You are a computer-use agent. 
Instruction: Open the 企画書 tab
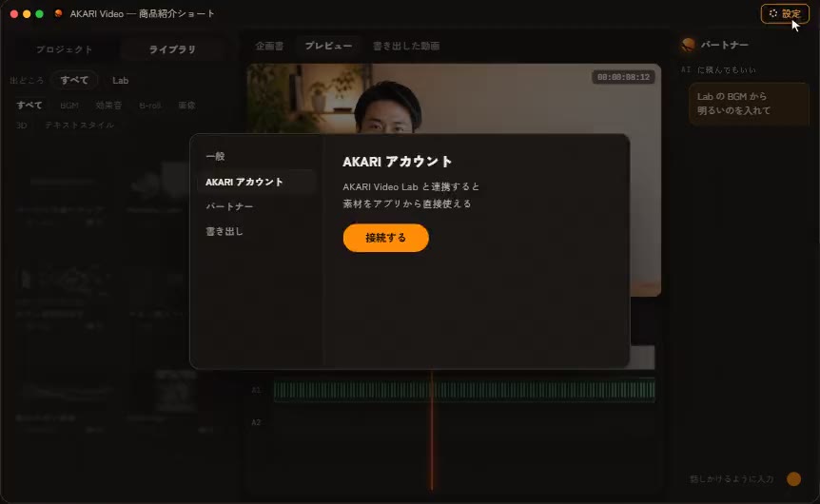(269, 46)
